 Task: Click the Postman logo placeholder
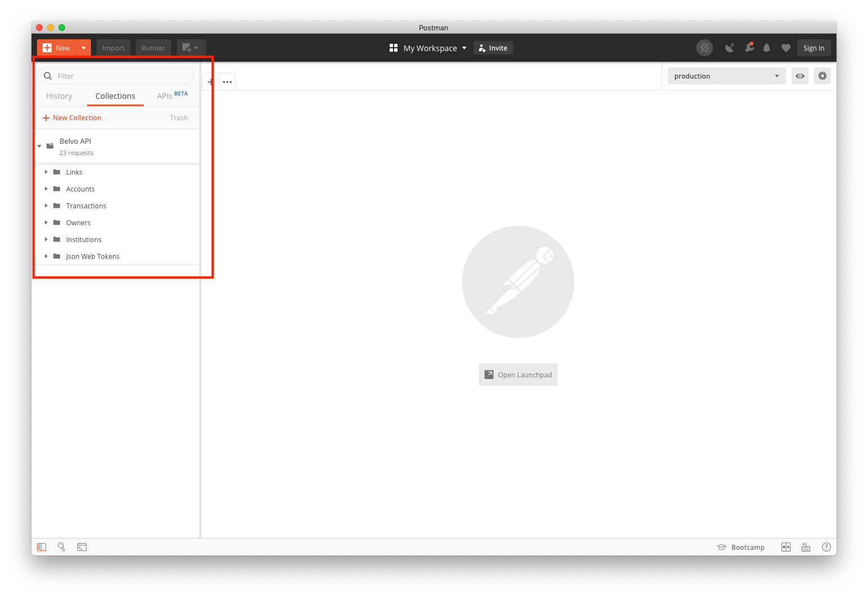tap(518, 282)
